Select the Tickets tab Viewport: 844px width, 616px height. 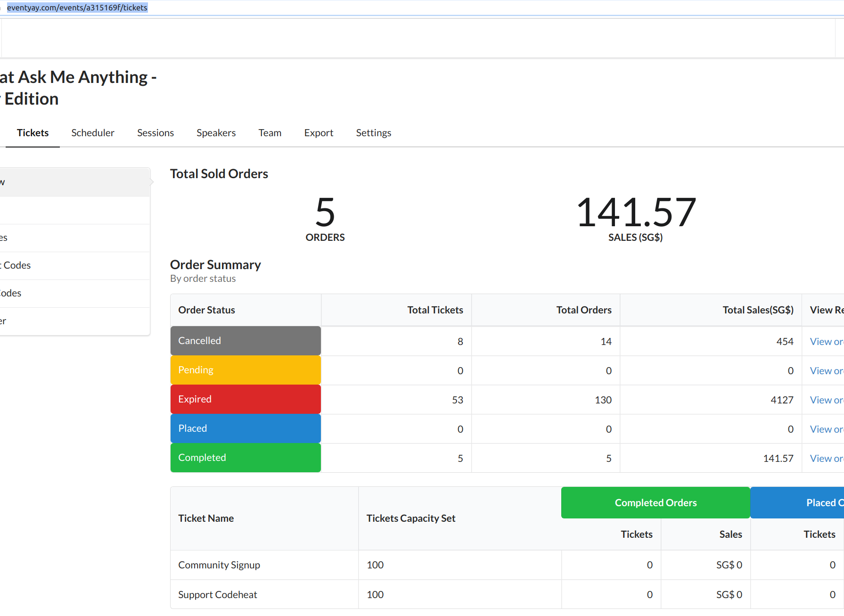point(33,133)
